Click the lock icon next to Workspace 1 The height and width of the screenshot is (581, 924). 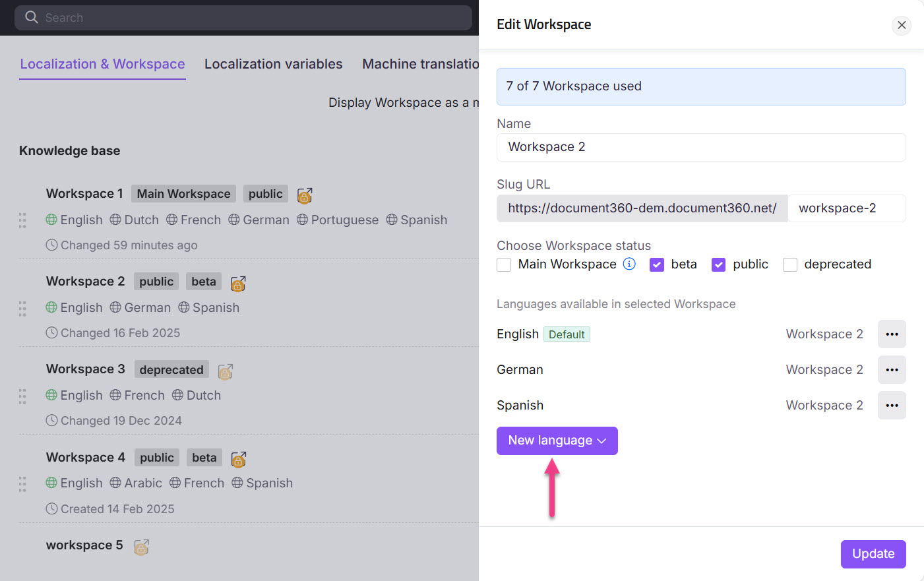coord(303,195)
